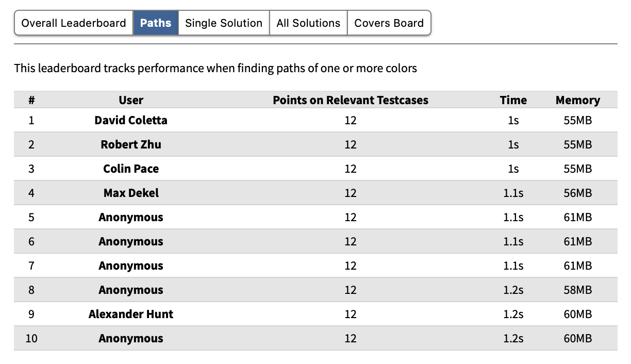The image size is (631, 364).
Task: Click the Time column header
Action: [x=513, y=100]
